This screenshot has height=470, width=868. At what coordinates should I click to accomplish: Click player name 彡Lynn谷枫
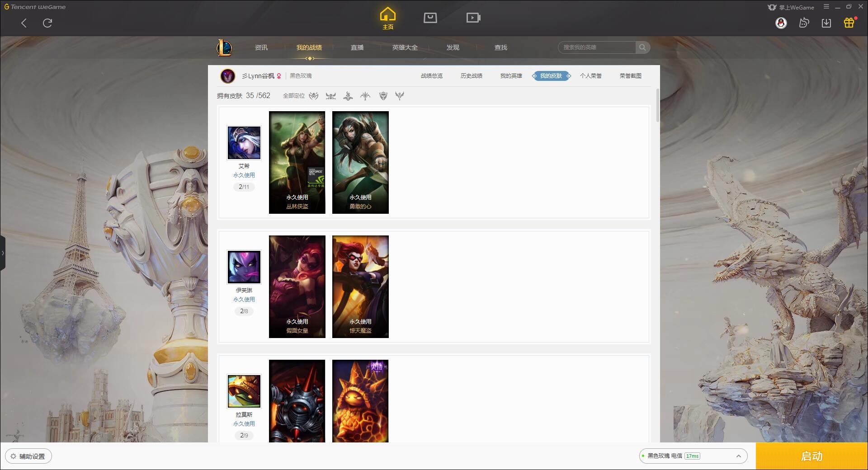click(258, 76)
